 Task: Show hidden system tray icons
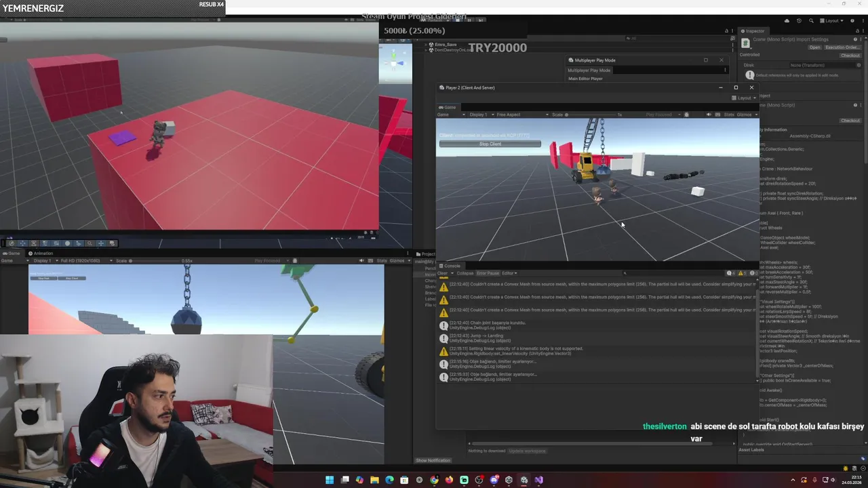pyautogui.click(x=793, y=480)
